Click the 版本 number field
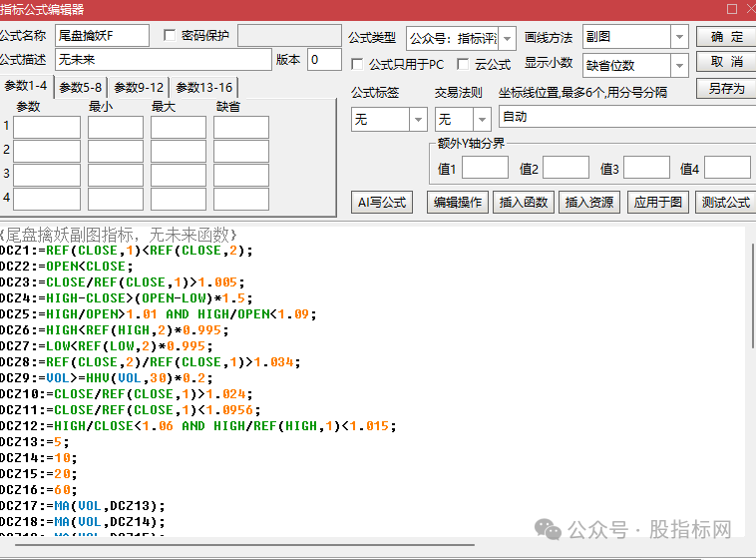756x560 pixels. [324, 60]
